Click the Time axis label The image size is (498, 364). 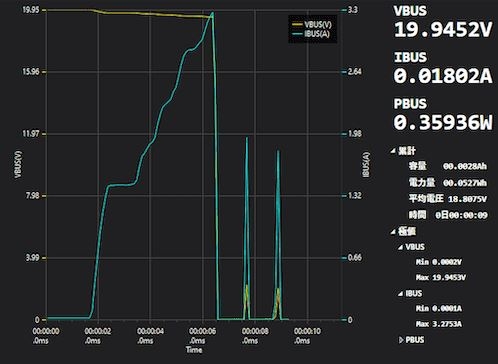[x=194, y=350]
